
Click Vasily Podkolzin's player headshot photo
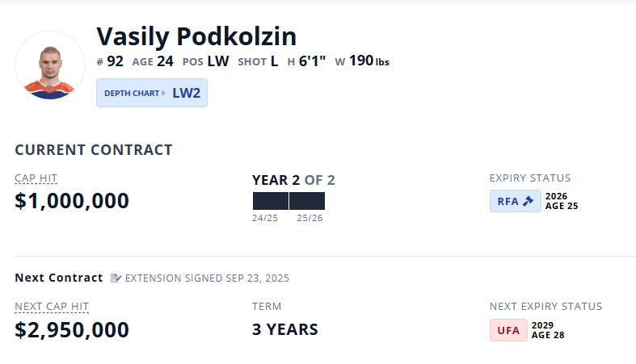click(50, 65)
